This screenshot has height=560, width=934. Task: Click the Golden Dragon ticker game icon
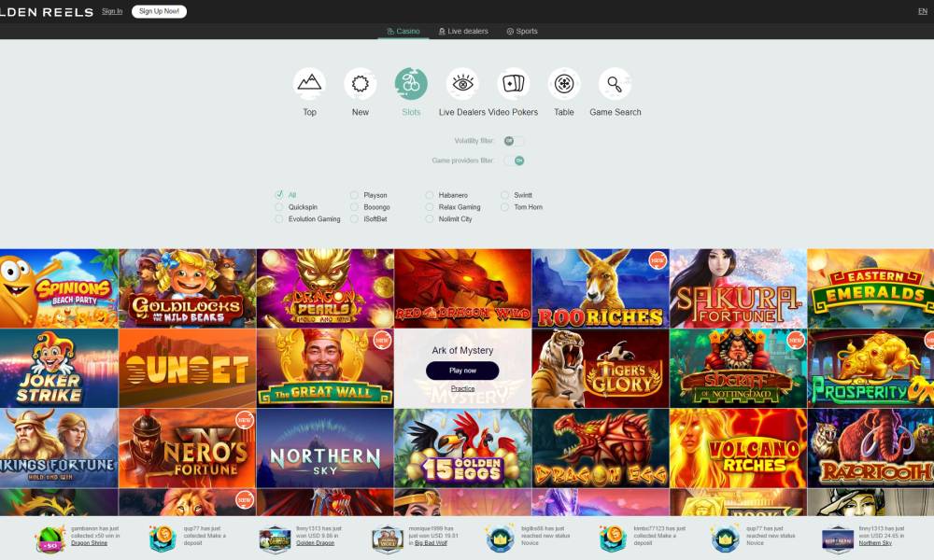point(275,539)
